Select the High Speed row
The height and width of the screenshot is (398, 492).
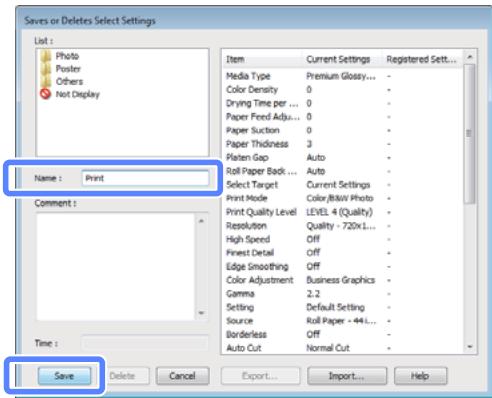343,239
